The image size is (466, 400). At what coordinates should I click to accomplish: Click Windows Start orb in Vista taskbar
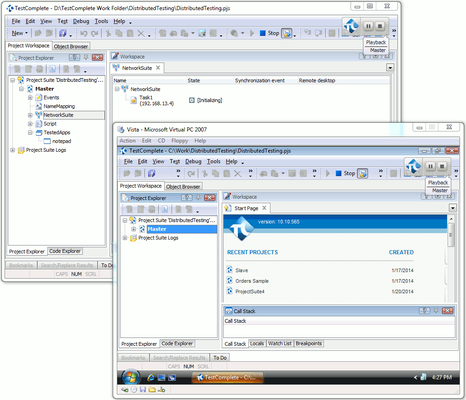131,377
